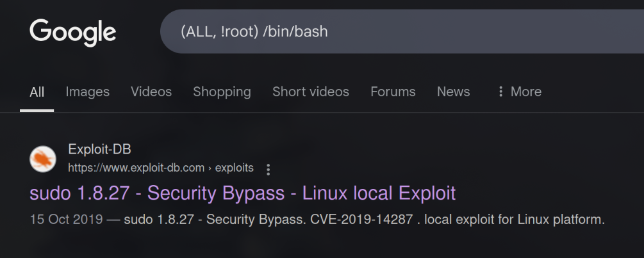Click the 15 Oct 2019 result date
Viewport: 644px width, 258px height.
click(66, 220)
